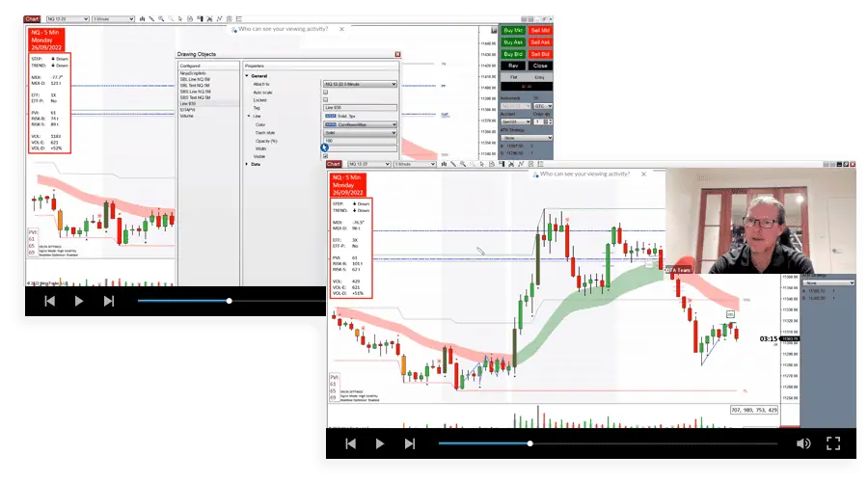Viewport: 868px width, 482px height.
Task: Toggle the Locked checkbox
Action: (x=325, y=99)
